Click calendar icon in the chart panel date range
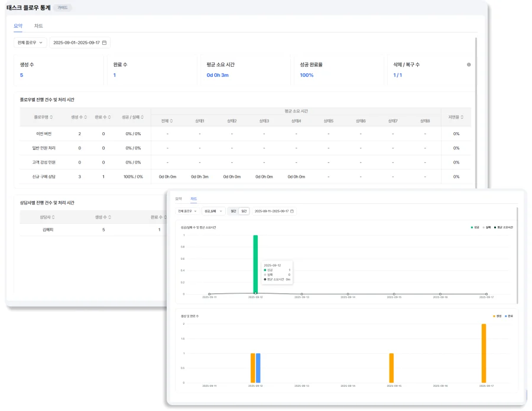Viewport: 532px width, 411px height. pos(292,211)
